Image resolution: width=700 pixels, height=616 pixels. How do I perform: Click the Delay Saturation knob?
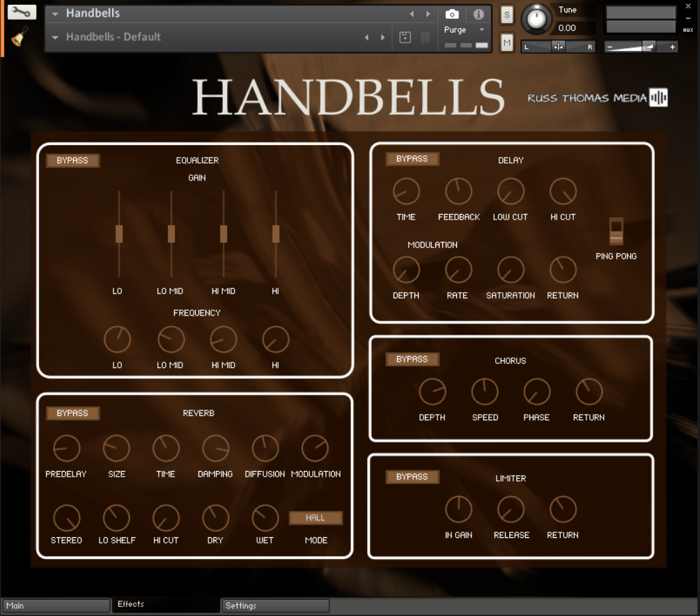511,270
